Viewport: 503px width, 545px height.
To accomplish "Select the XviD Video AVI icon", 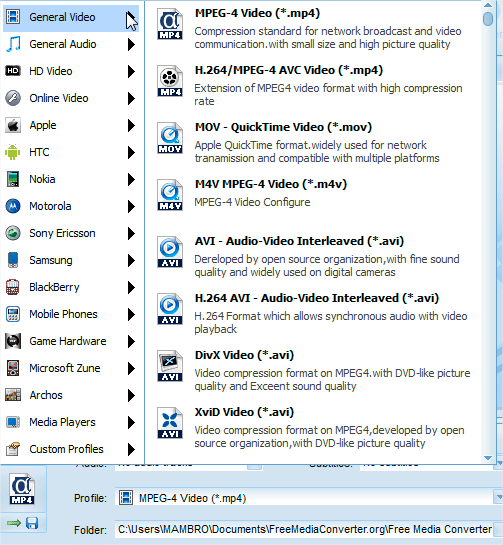I will [x=170, y=423].
